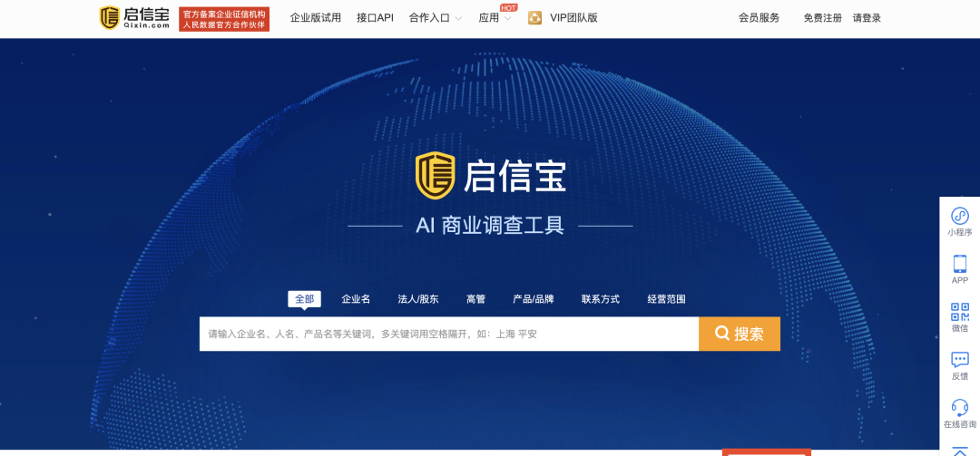980x456 pixels.
Task: Select the 法人/股东 search tab
Action: click(418, 299)
